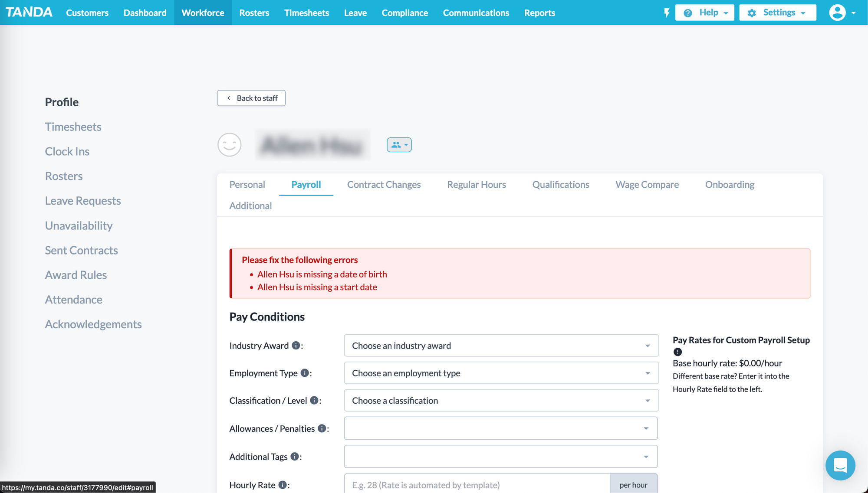Image resolution: width=868 pixels, height=493 pixels.
Task: Expand the Choose a classification dropdown
Action: 501,401
